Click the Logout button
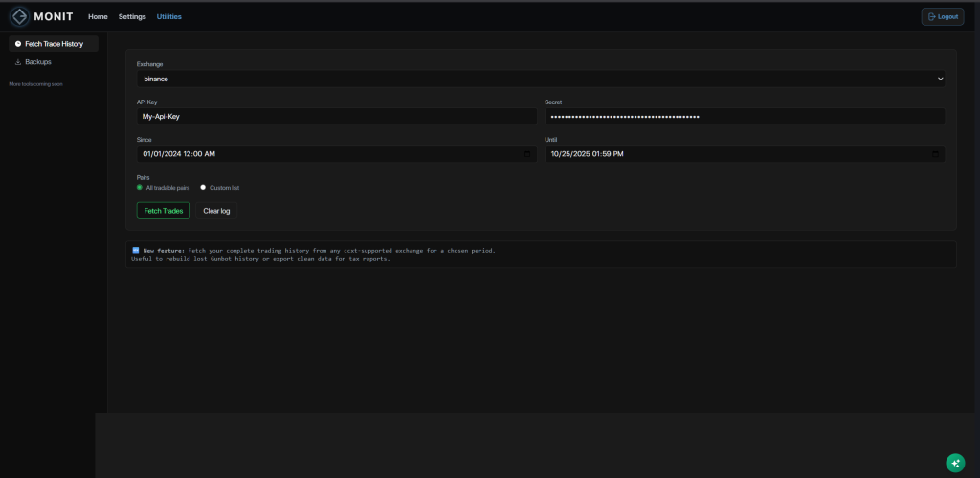The image size is (980, 478). [x=943, y=17]
